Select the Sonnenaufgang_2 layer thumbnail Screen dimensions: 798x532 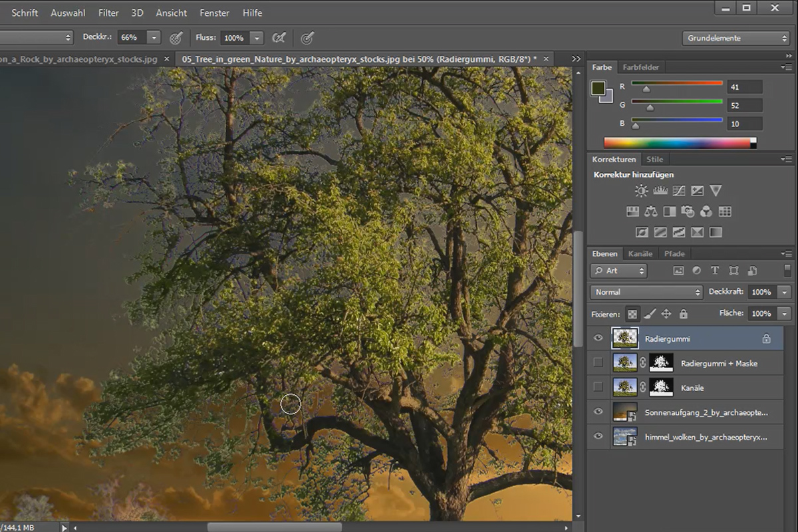click(x=625, y=412)
